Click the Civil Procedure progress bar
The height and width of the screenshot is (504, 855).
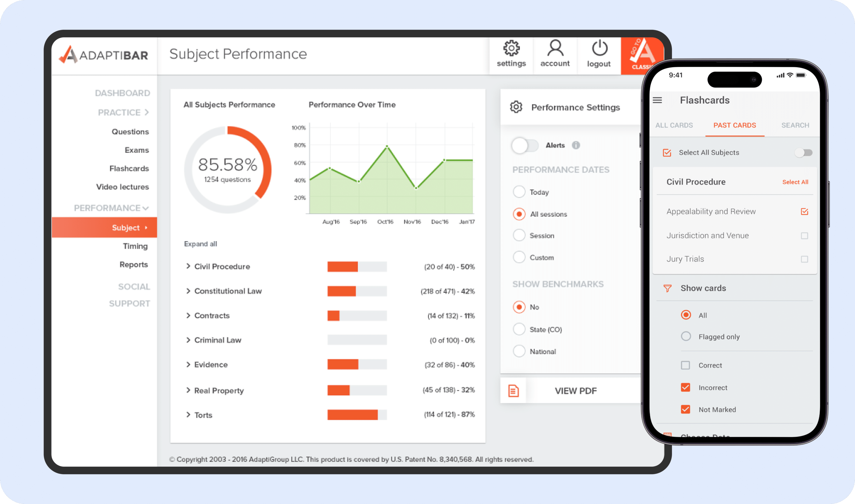click(357, 267)
